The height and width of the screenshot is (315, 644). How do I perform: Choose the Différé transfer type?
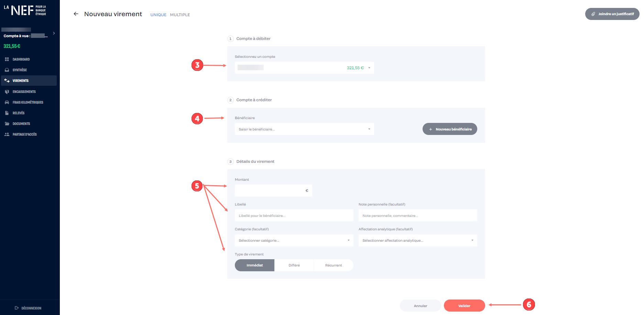pos(294,265)
